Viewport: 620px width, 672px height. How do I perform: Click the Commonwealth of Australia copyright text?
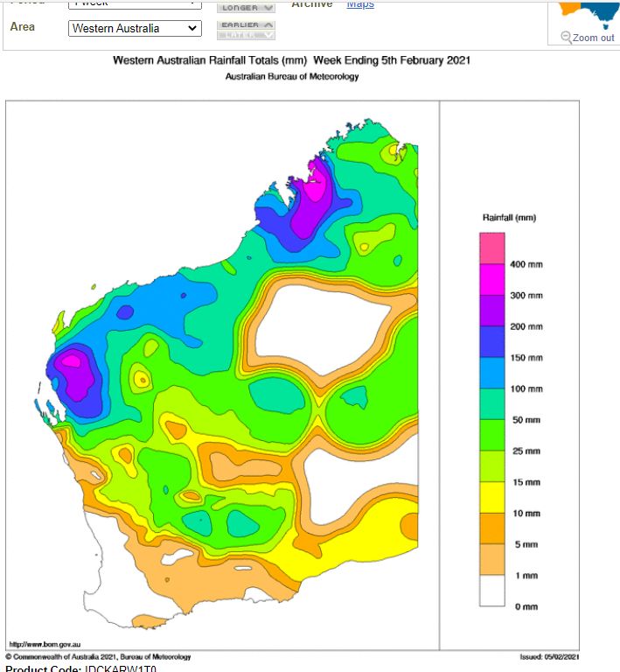[x=98, y=657]
